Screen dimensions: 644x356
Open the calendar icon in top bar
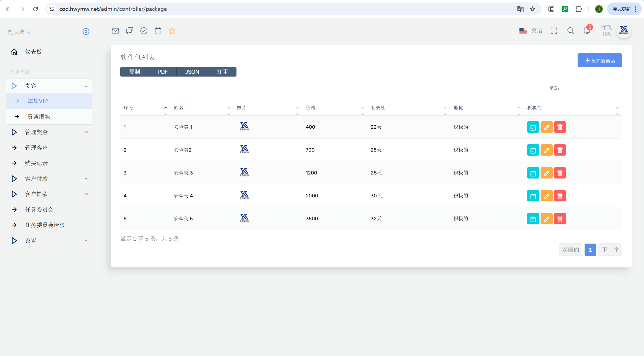(158, 31)
